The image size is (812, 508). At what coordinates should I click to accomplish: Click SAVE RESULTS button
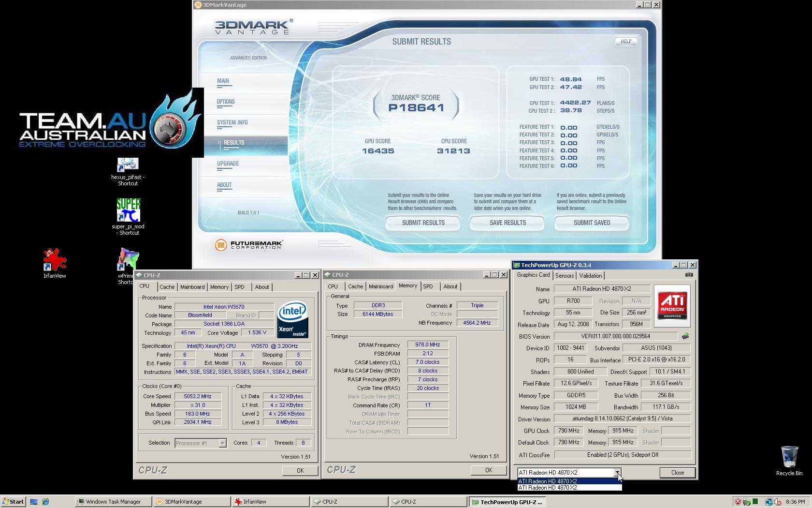click(507, 223)
